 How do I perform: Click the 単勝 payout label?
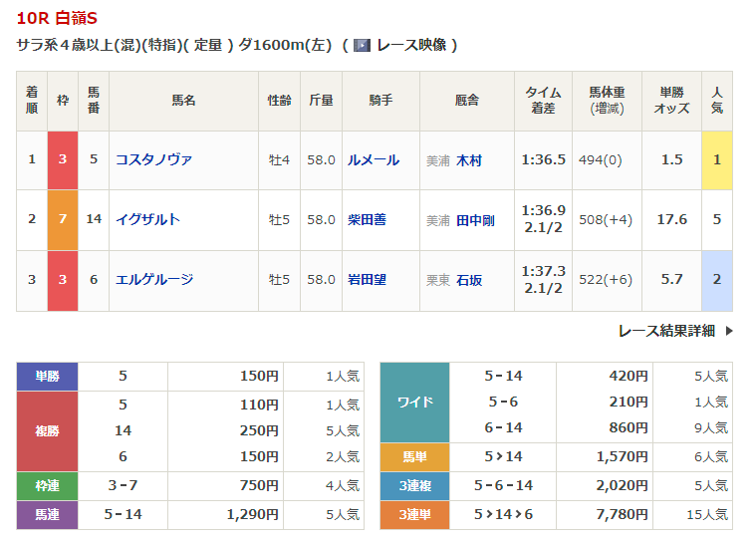48,377
